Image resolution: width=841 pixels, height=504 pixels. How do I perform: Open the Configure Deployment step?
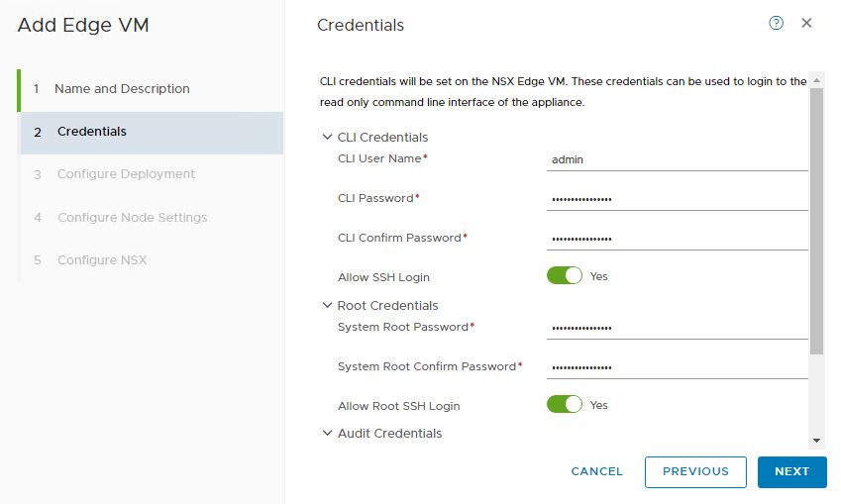(126, 174)
